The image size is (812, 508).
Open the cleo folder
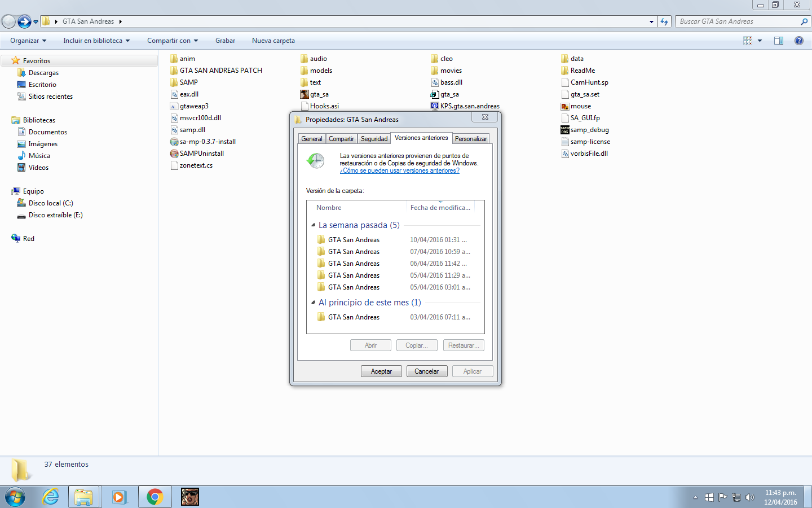coord(442,59)
